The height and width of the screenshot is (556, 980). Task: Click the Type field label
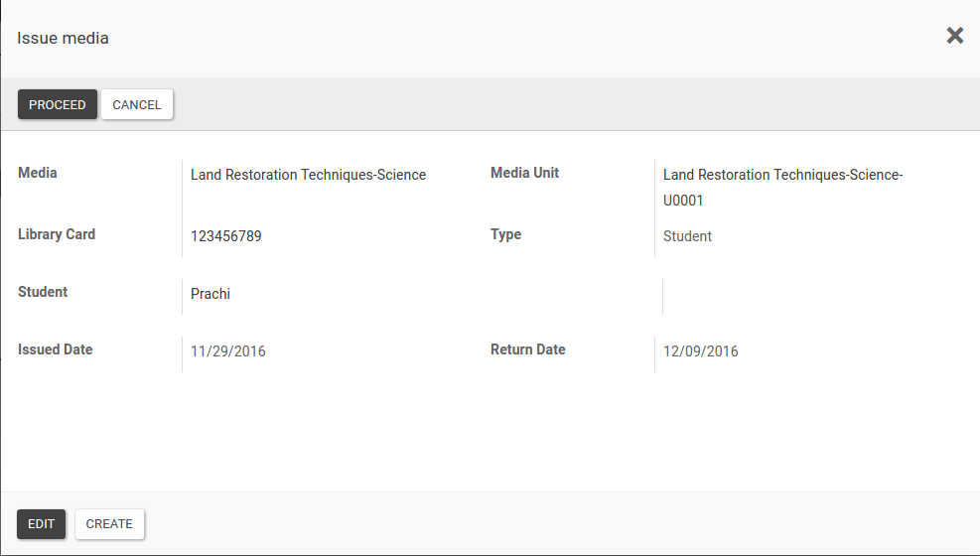[x=505, y=234]
